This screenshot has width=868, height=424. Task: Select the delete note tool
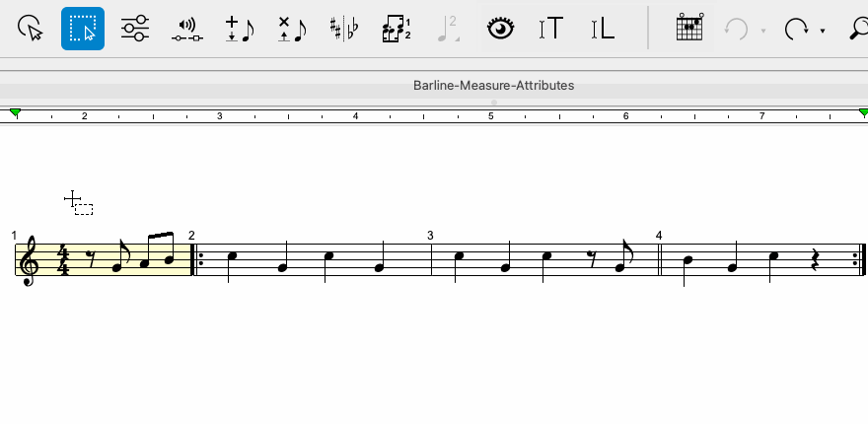pyautogui.click(x=292, y=29)
